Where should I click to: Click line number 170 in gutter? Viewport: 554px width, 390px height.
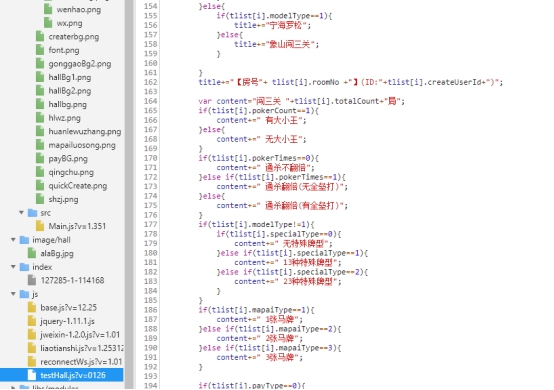tap(151, 158)
